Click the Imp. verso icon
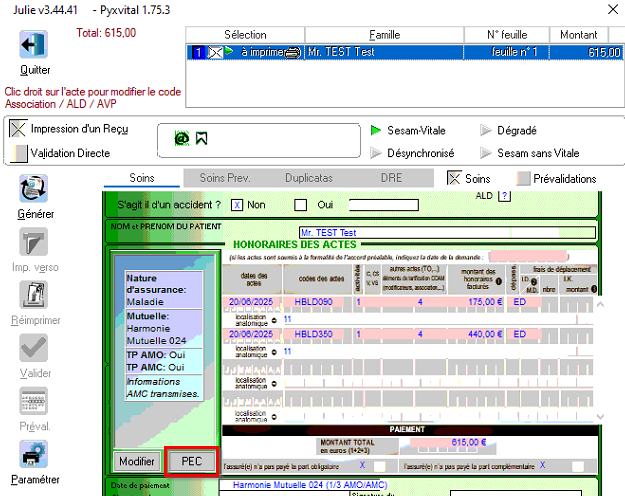Image resolution: width=625 pixels, height=496 pixels. tap(33, 242)
